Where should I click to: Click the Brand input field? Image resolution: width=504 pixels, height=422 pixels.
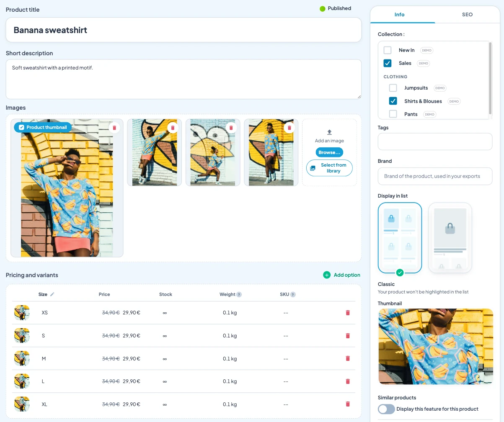[435, 176]
